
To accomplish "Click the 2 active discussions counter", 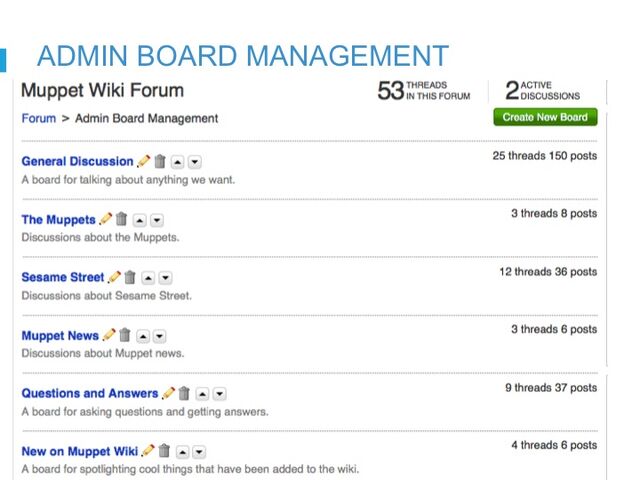I will pyautogui.click(x=542, y=91).
